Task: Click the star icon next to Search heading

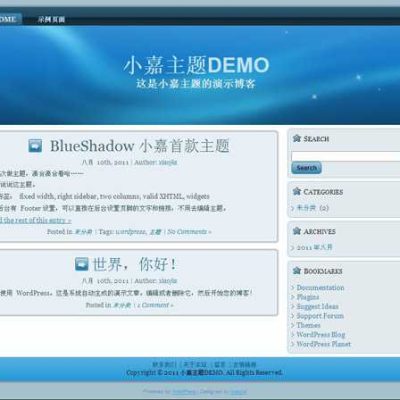Action: (x=297, y=138)
